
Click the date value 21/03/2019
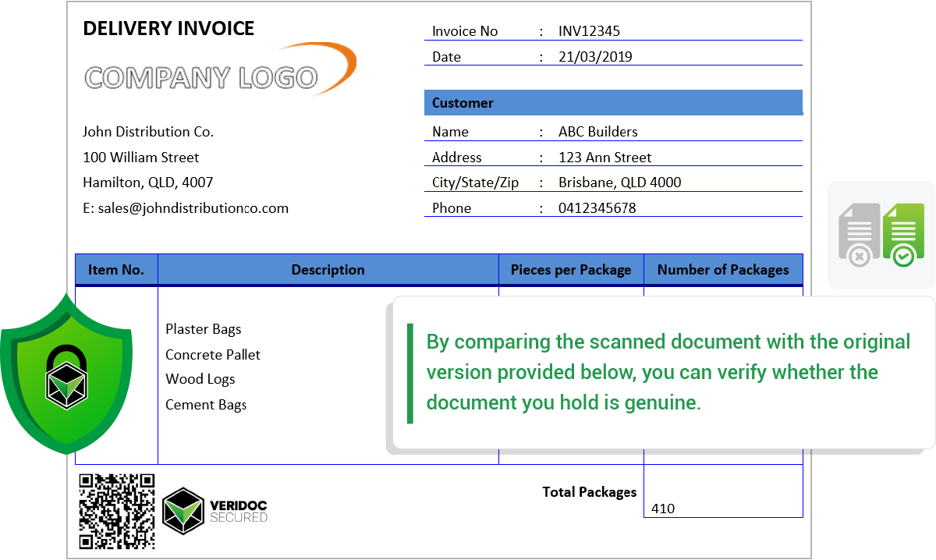tap(595, 57)
